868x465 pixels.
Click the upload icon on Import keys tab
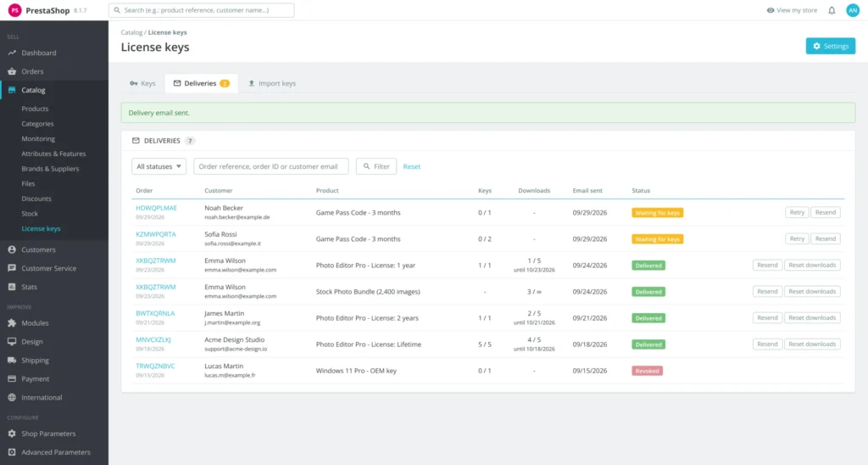[251, 83]
